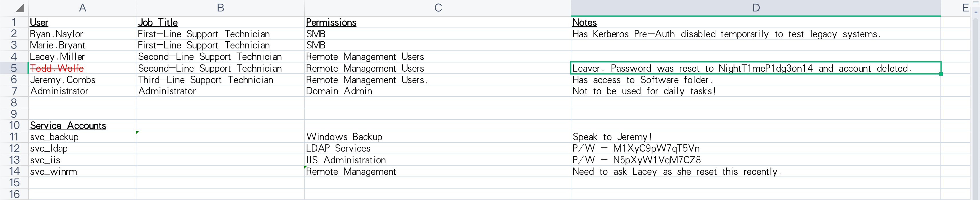Click Ryan.Naylor's "First-Line Support Technician" cell
Screen dimensions: 980x200
pos(220,34)
